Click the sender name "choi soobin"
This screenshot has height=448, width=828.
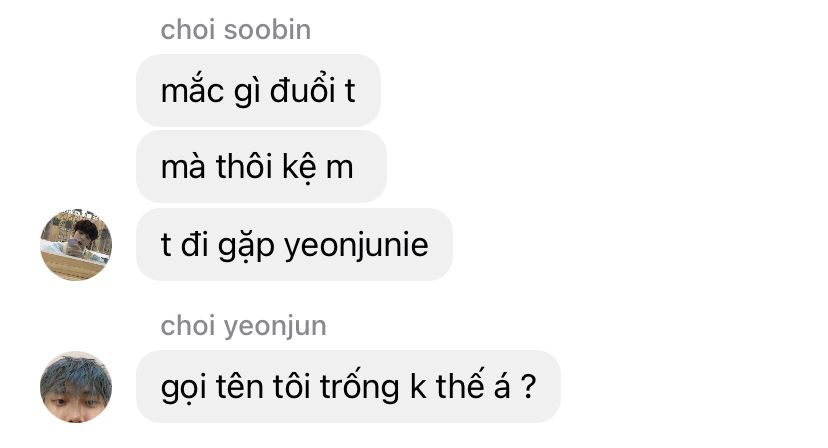tap(236, 30)
